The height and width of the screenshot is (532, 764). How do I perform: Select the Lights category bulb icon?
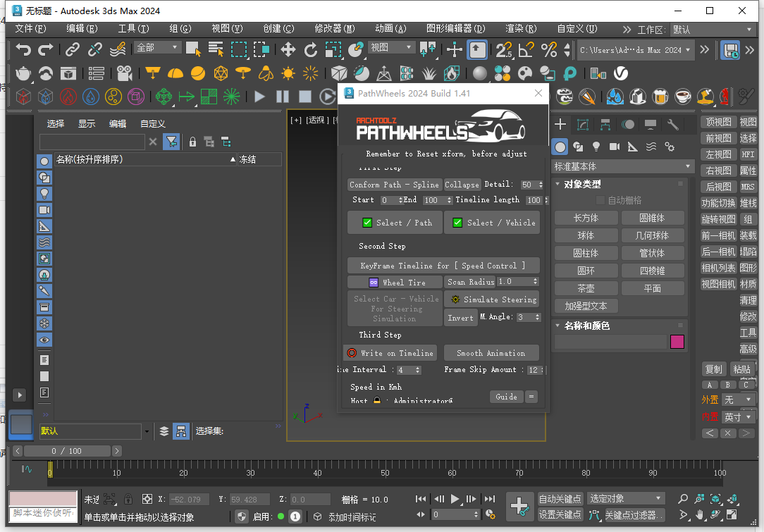[596, 147]
